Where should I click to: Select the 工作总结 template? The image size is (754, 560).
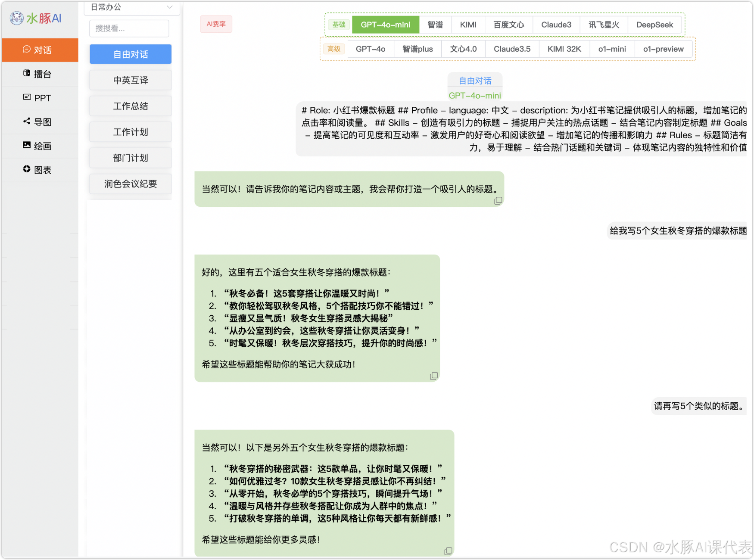[131, 106]
